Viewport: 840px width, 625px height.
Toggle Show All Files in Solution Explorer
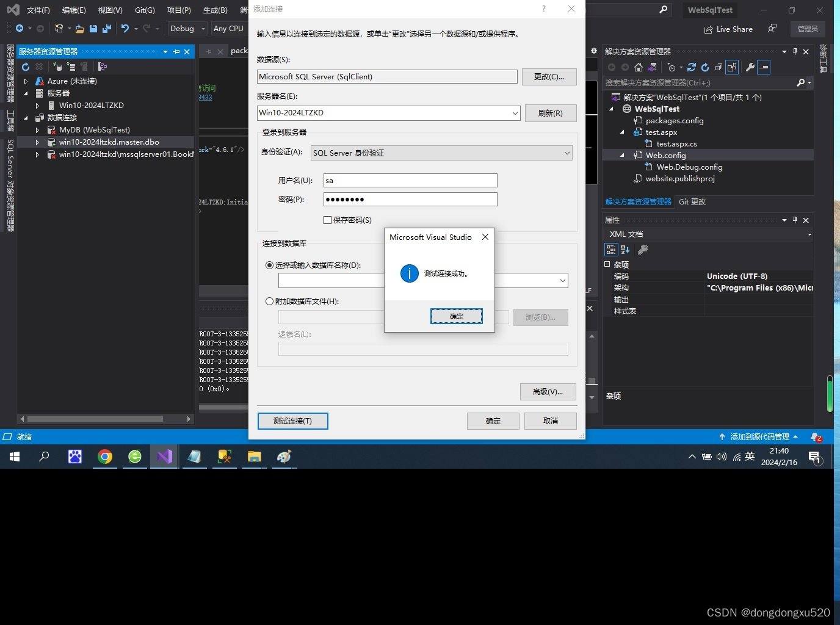tap(732, 67)
